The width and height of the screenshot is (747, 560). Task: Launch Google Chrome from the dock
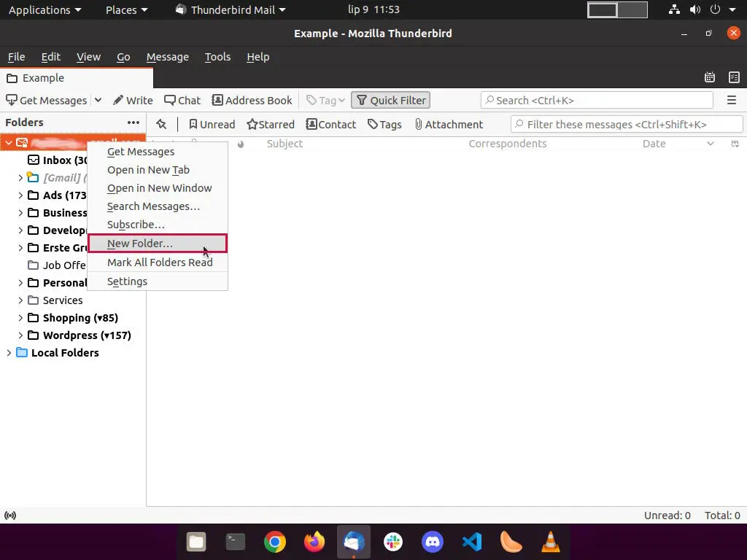click(x=275, y=542)
